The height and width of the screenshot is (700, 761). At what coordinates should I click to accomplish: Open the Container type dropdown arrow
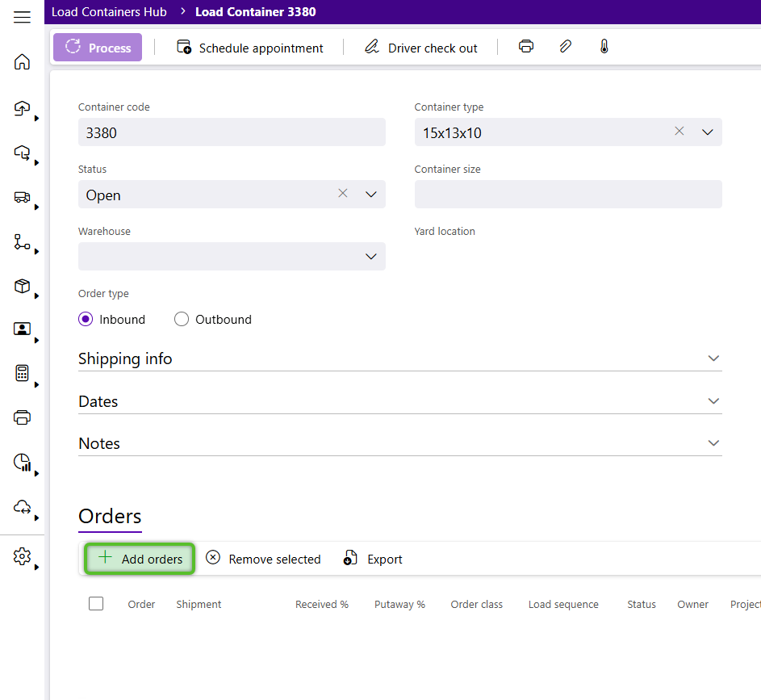click(x=708, y=132)
